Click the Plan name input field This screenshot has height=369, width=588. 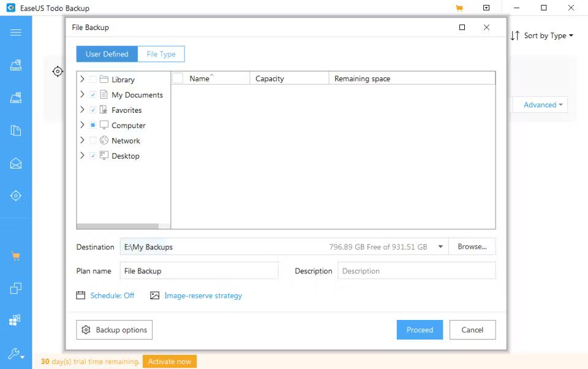coord(199,271)
